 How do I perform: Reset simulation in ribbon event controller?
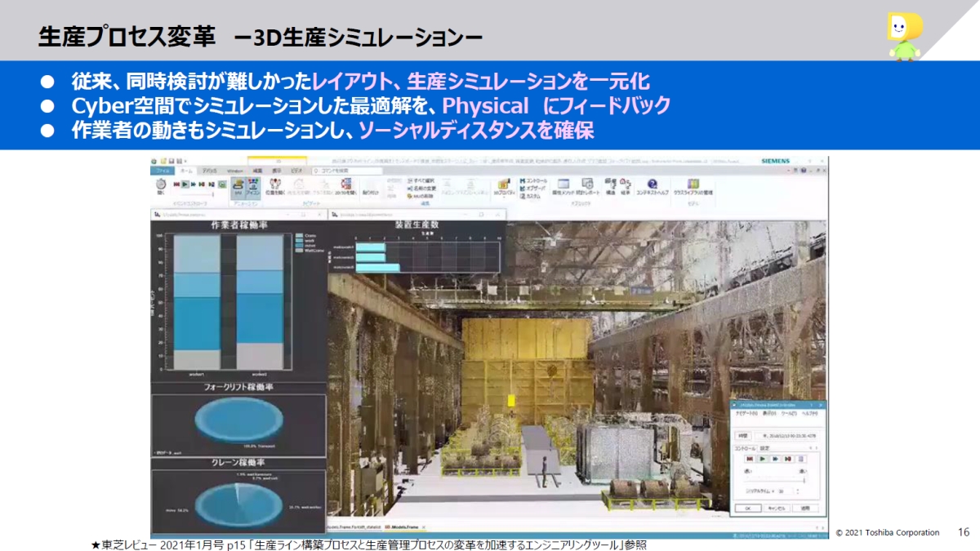(x=176, y=184)
